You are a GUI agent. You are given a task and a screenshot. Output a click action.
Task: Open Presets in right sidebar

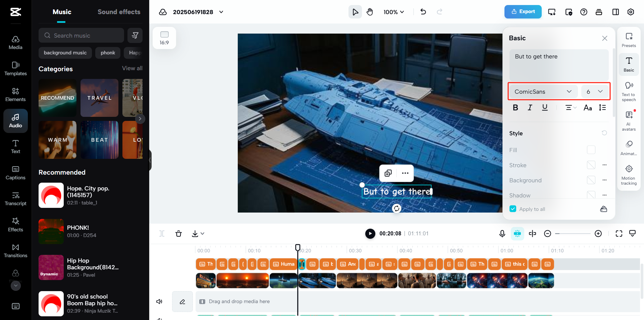point(629,40)
